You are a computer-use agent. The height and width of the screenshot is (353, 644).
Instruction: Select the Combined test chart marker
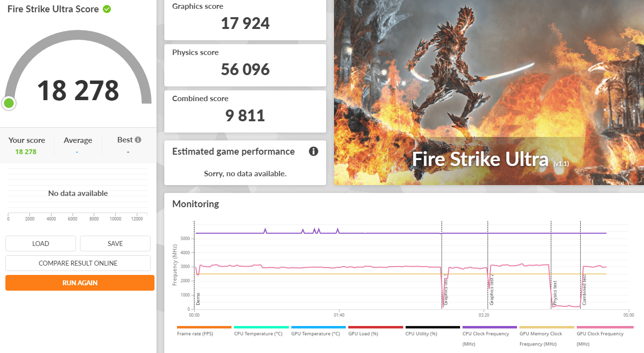585,291
